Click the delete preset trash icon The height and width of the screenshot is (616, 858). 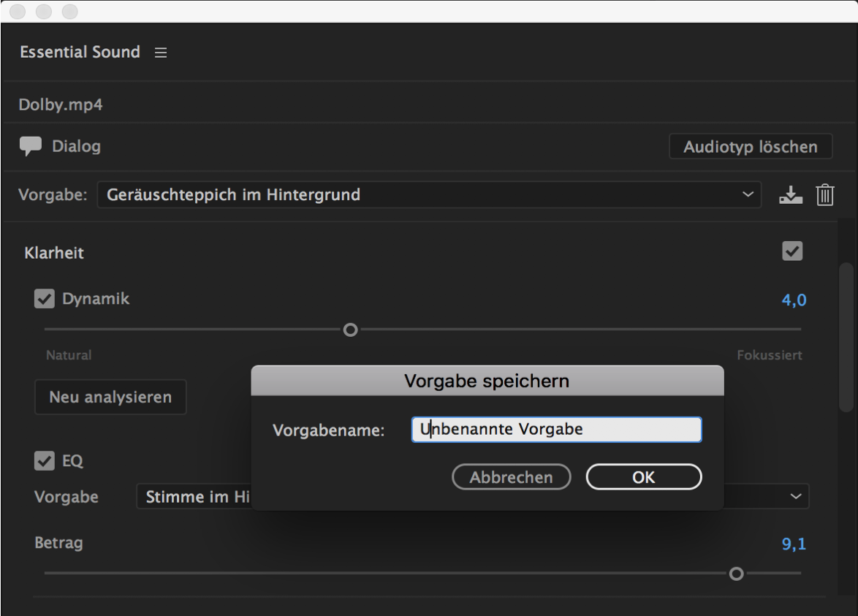click(x=824, y=195)
